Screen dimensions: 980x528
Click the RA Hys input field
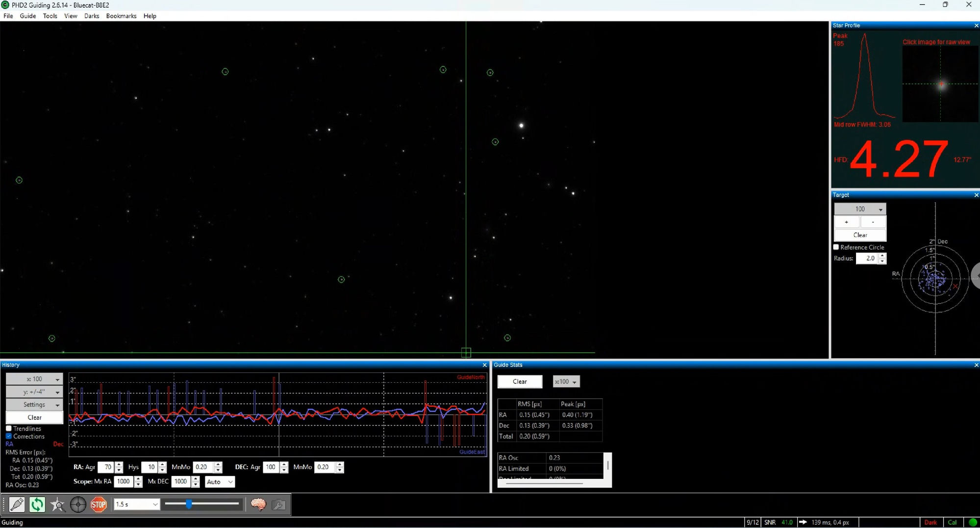[x=150, y=467]
